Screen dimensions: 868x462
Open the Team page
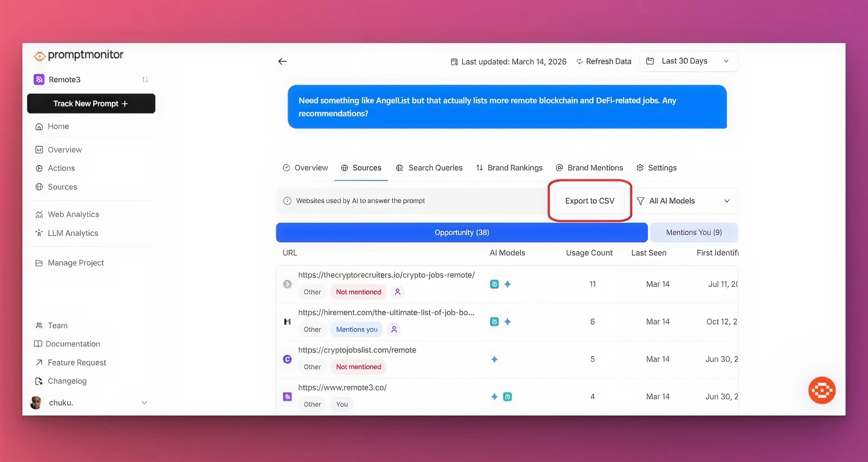pyautogui.click(x=52, y=325)
